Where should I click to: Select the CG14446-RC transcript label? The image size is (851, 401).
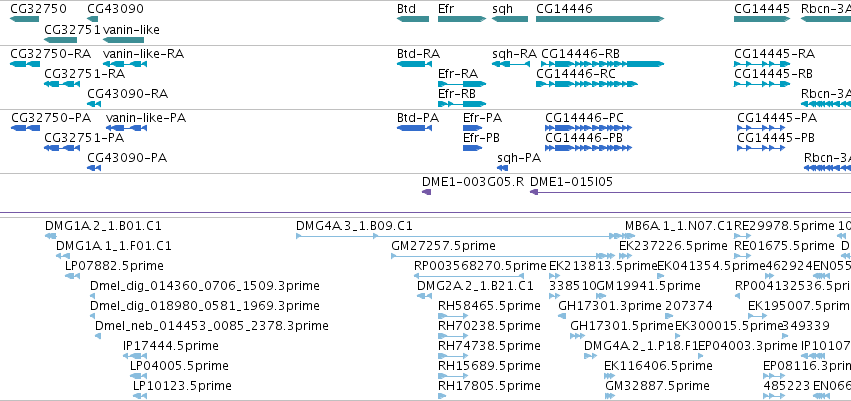click(576, 74)
